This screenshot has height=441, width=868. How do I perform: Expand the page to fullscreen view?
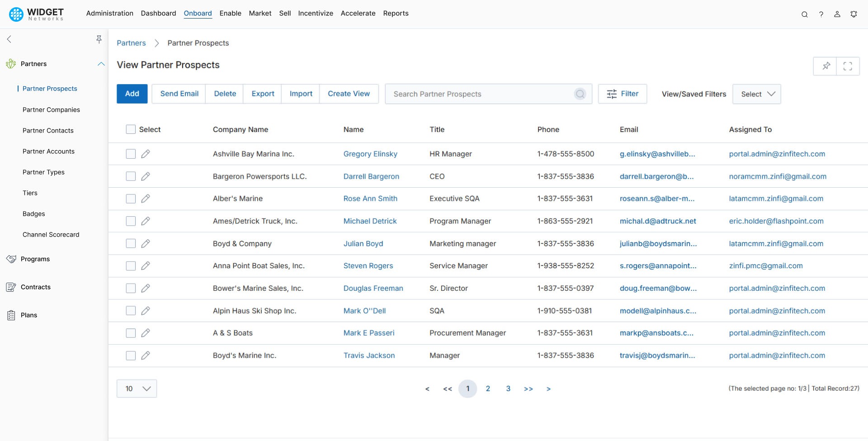click(x=849, y=66)
